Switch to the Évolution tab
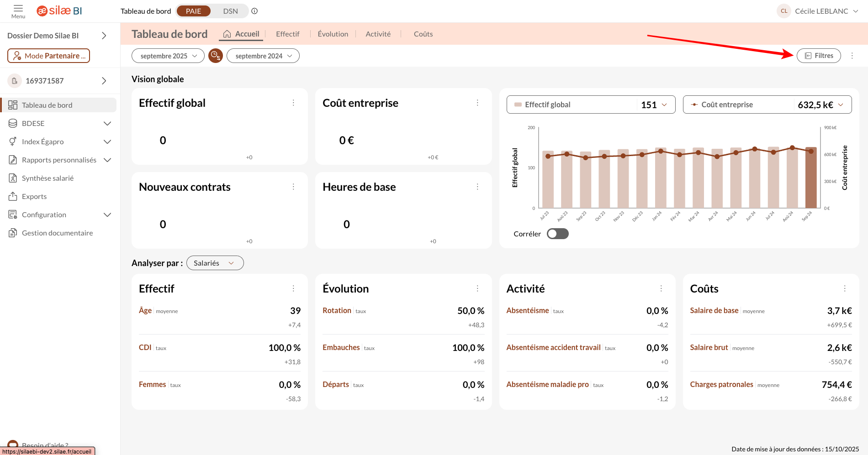Image resolution: width=868 pixels, height=455 pixels. pyautogui.click(x=333, y=34)
